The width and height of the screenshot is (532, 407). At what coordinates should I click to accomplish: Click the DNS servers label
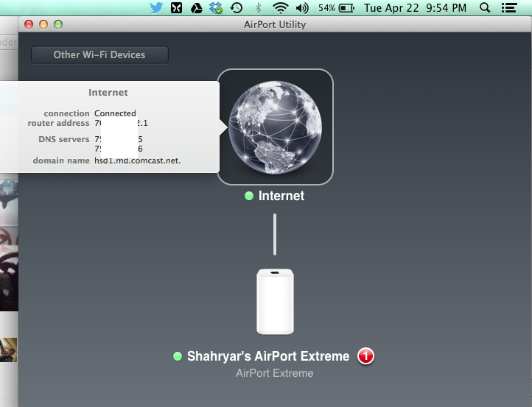click(x=64, y=139)
